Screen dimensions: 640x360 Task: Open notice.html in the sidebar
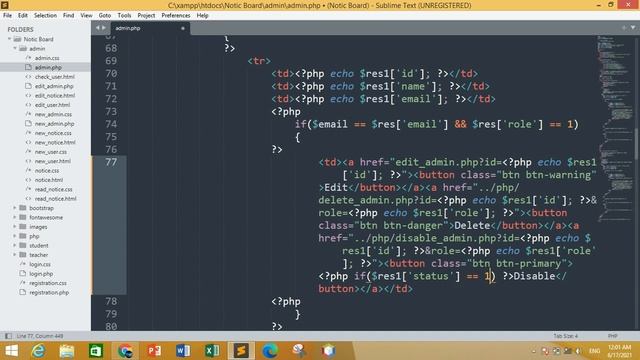click(49, 180)
